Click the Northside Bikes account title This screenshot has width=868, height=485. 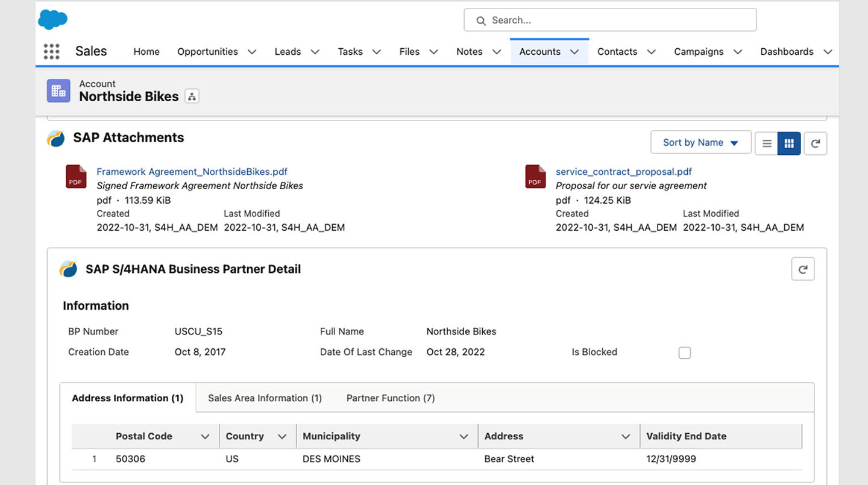129,96
